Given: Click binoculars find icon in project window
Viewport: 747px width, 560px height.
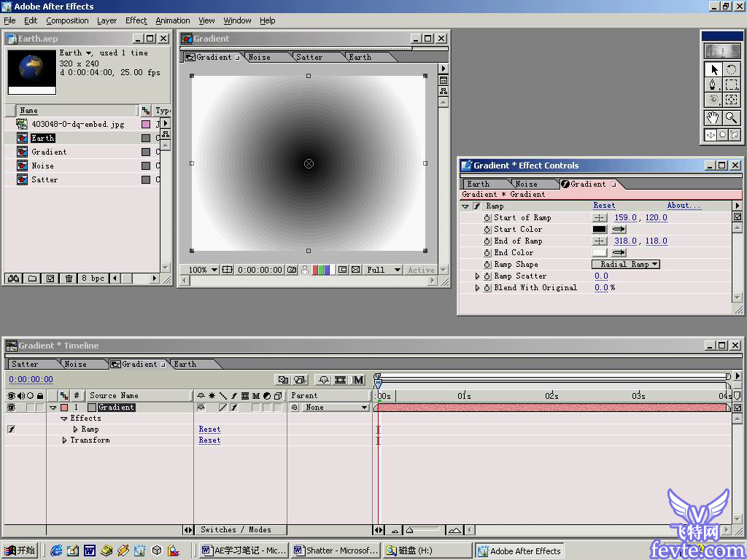Looking at the screenshot, I should (x=13, y=278).
